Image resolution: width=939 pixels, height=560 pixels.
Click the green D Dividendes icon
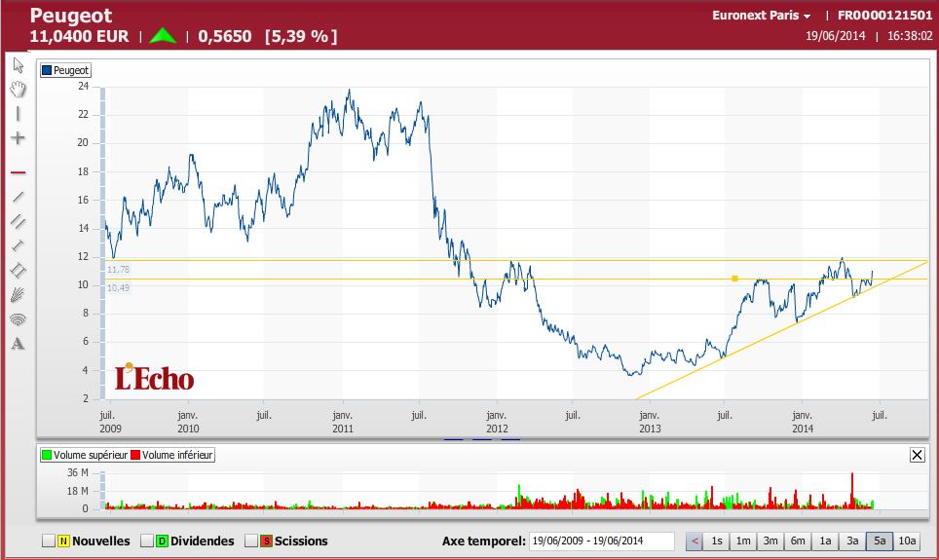[x=162, y=541]
